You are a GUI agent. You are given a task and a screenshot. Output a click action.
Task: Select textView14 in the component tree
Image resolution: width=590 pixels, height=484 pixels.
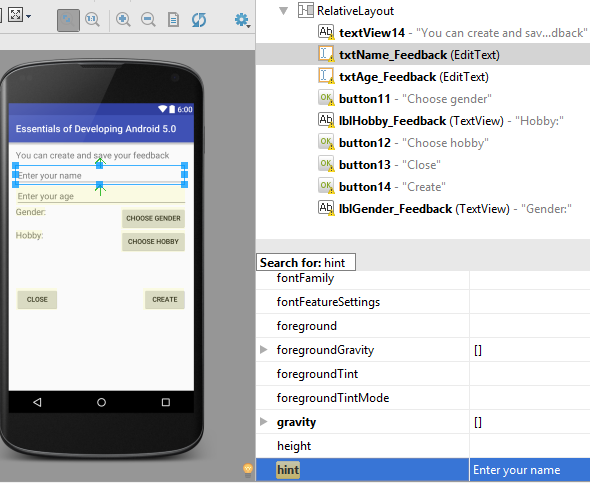tap(423, 33)
